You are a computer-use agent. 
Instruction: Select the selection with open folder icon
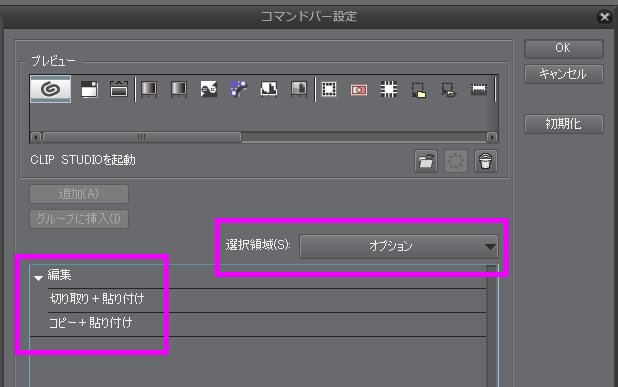[449, 90]
